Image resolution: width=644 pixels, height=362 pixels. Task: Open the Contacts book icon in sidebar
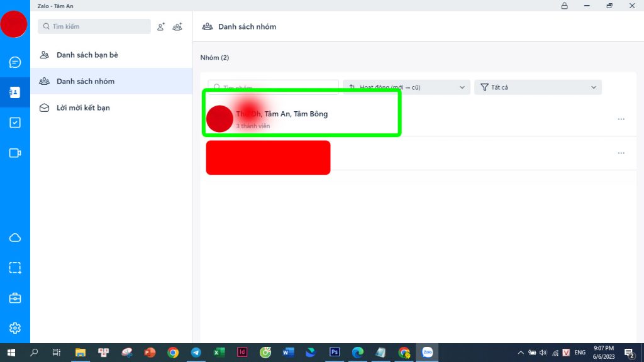click(x=15, y=92)
